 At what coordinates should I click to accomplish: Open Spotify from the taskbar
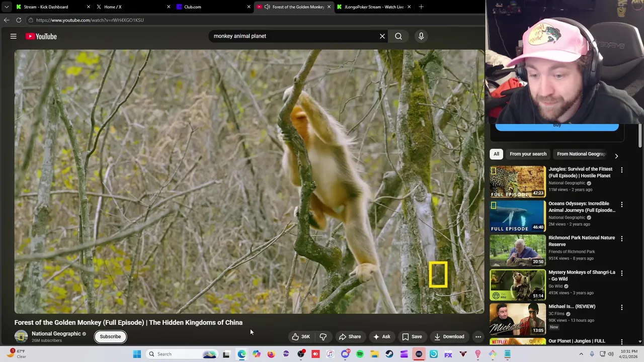tap(360, 354)
